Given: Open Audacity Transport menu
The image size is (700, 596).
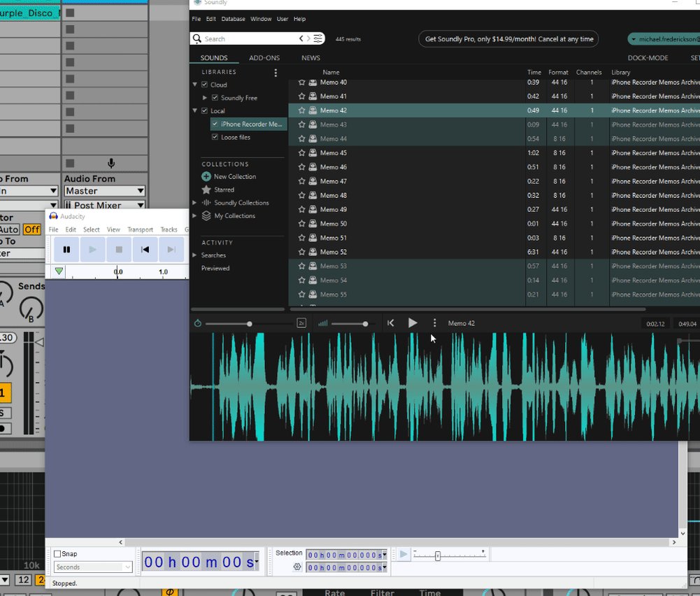Looking at the screenshot, I should (140, 229).
